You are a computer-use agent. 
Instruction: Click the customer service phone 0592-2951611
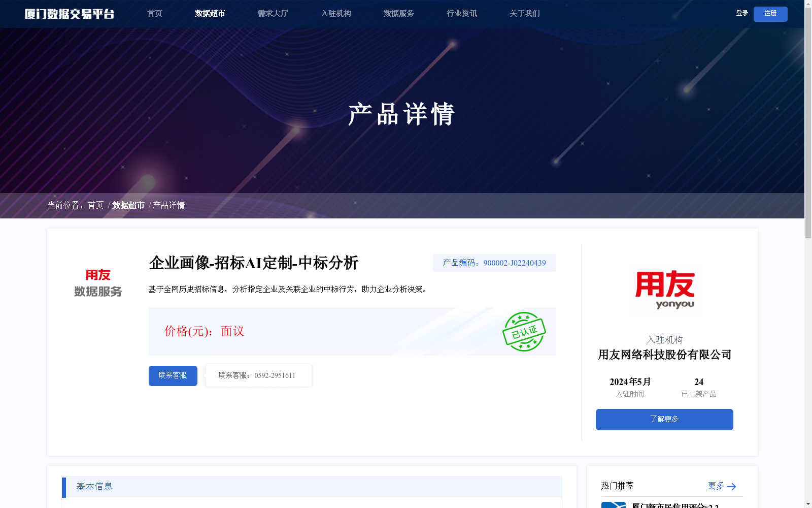(275, 376)
